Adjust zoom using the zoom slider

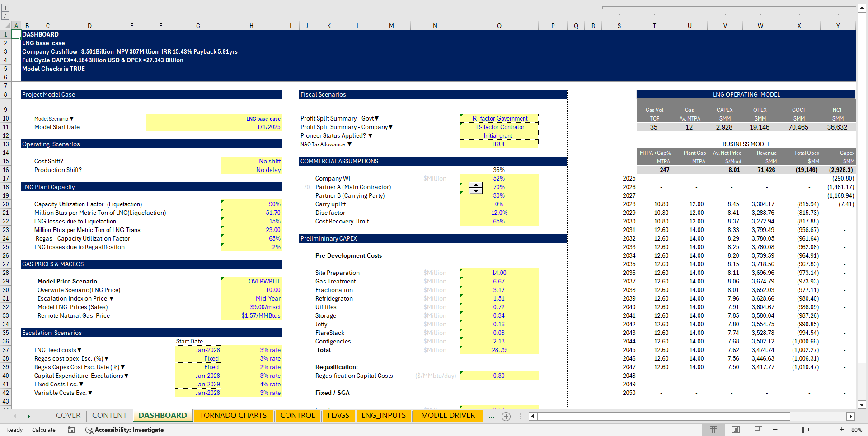(803, 430)
